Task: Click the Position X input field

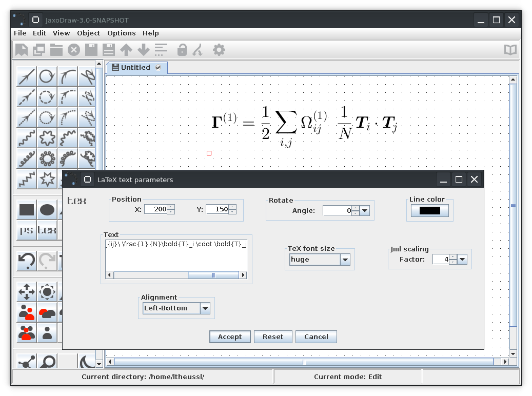Action: tap(156, 209)
